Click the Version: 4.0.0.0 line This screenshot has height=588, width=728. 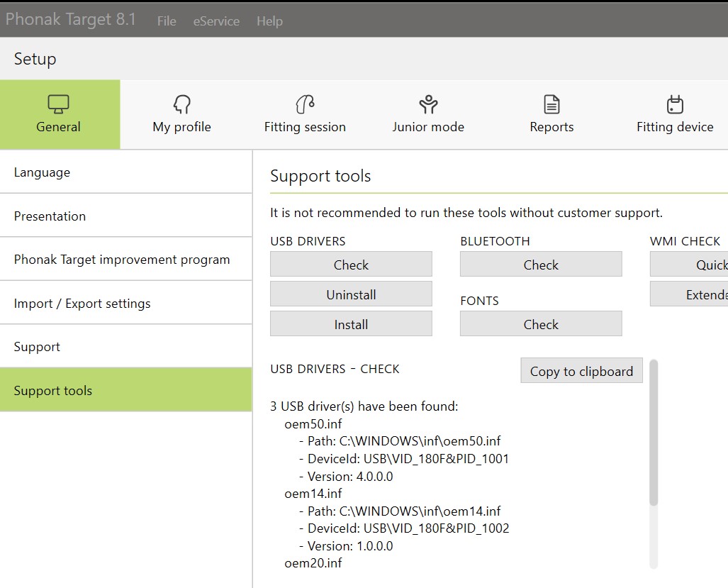pyautogui.click(x=346, y=477)
